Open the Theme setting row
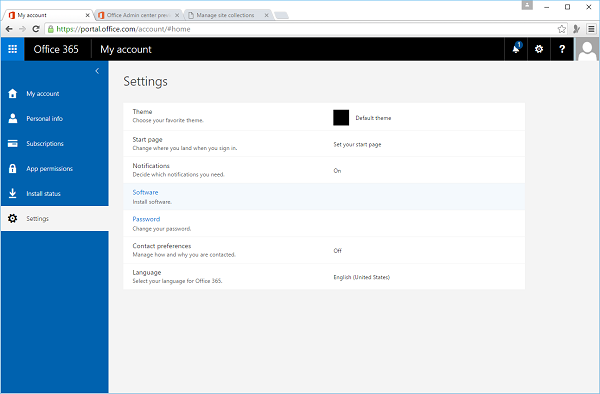600x394 pixels. [324, 117]
